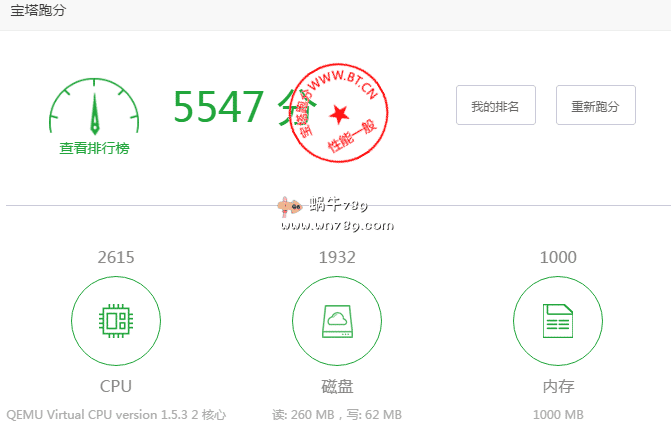Open the 查看排行榜 leaderboard link

[x=94, y=148]
